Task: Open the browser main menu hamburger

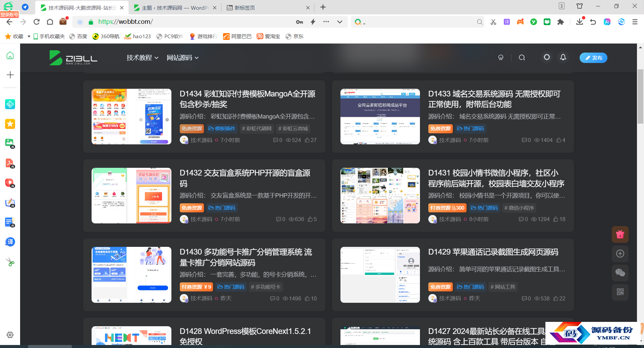Action: [x=635, y=22]
